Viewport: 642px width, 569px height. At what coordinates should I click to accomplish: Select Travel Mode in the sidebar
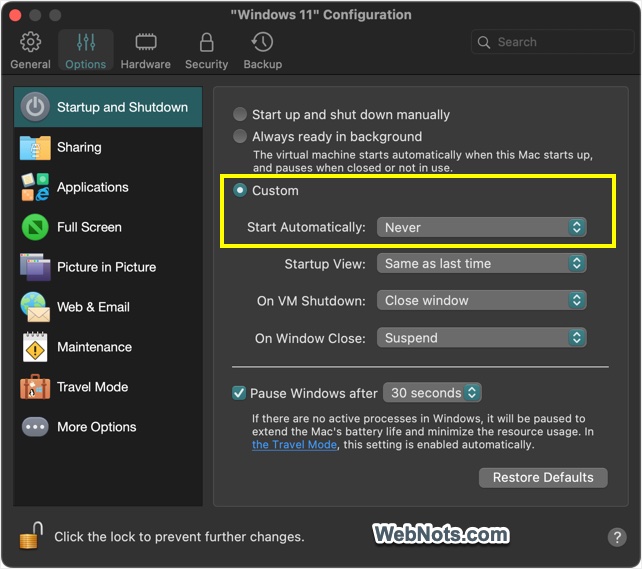coord(108,387)
